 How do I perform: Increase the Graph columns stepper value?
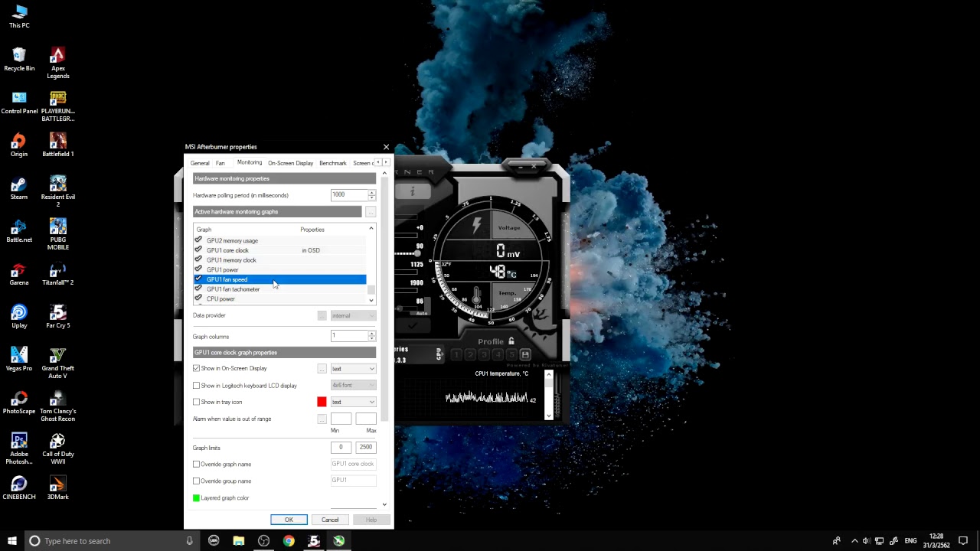372,334
